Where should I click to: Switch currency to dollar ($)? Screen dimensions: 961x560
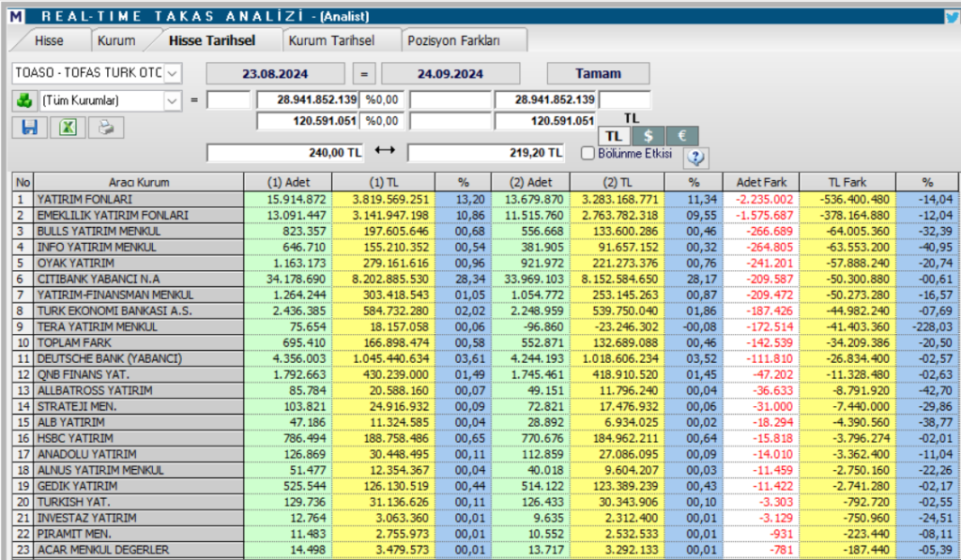[648, 135]
